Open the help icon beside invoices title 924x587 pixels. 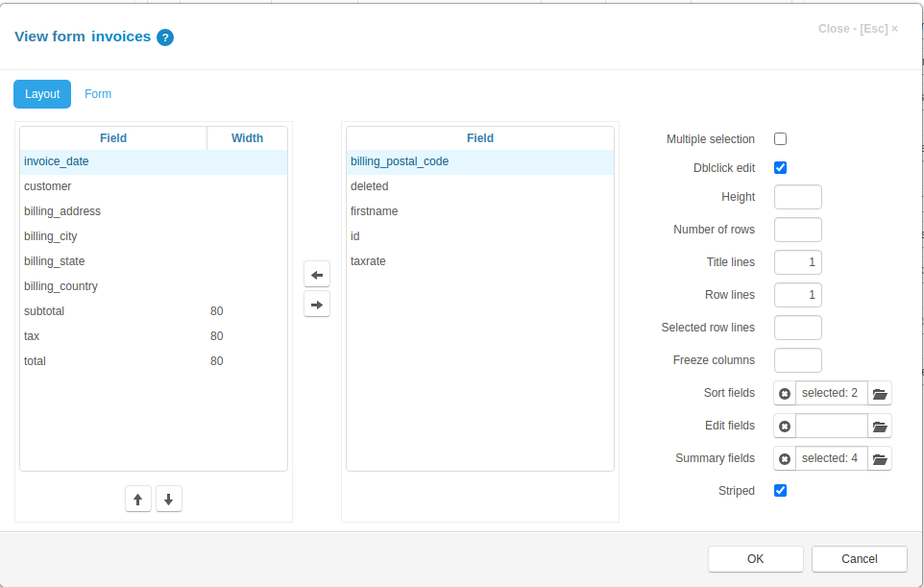165,37
